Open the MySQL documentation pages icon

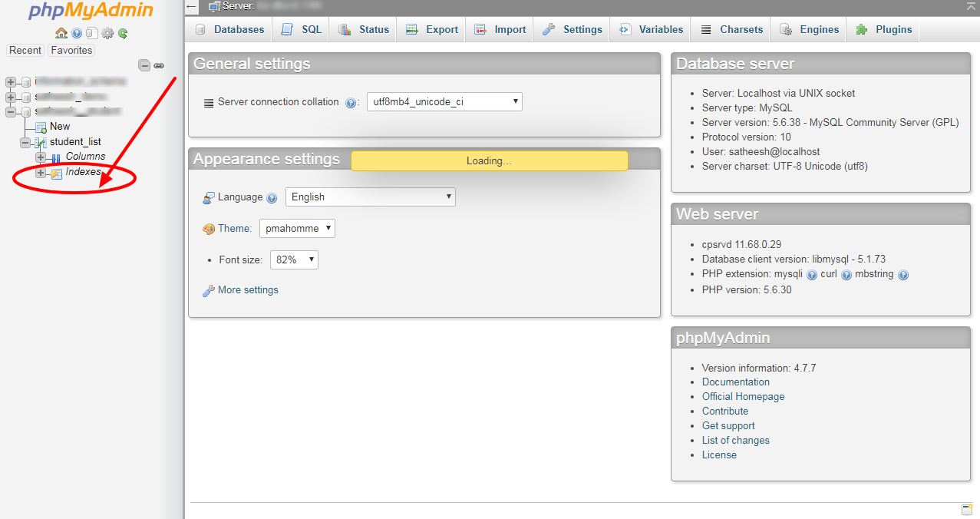(92, 33)
